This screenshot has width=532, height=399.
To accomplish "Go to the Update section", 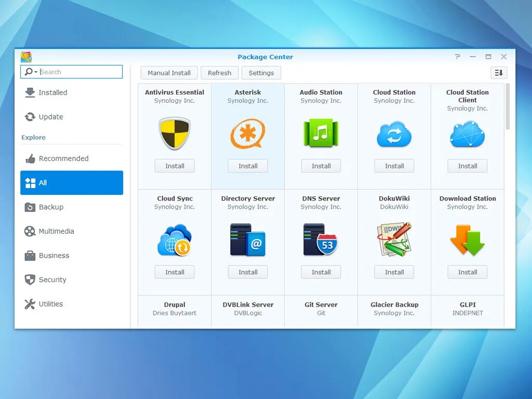I will (71, 117).
